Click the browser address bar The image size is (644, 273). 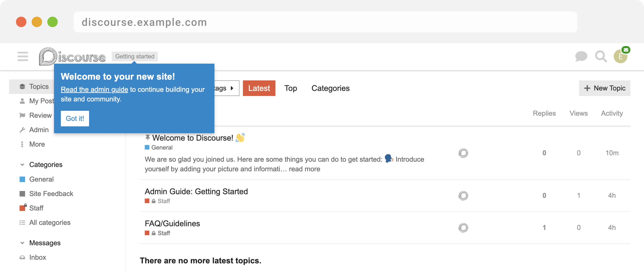(325, 22)
